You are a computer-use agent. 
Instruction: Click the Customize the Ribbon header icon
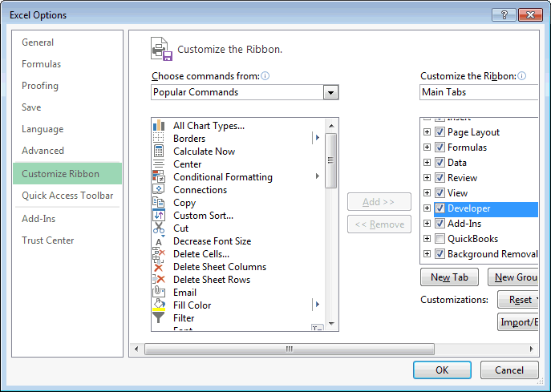[162, 49]
